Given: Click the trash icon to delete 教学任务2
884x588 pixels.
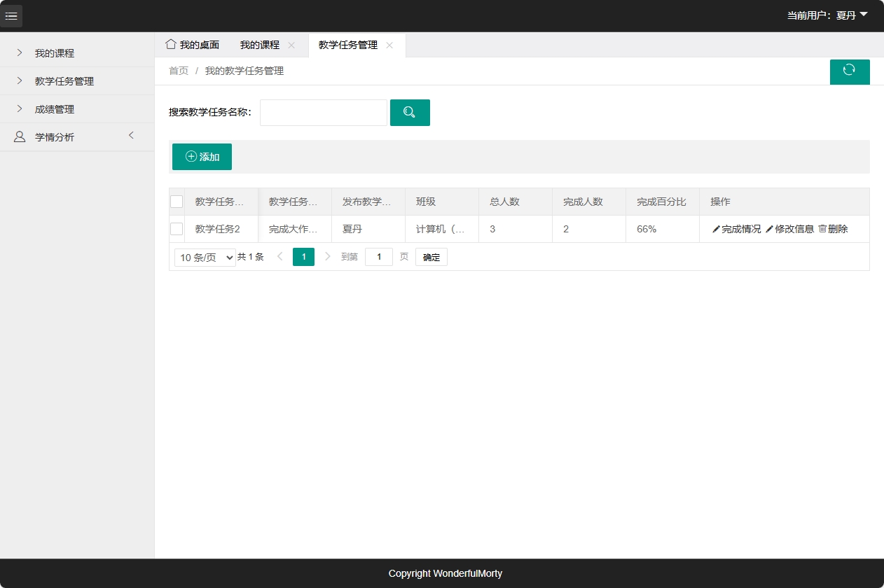Looking at the screenshot, I should 824,228.
